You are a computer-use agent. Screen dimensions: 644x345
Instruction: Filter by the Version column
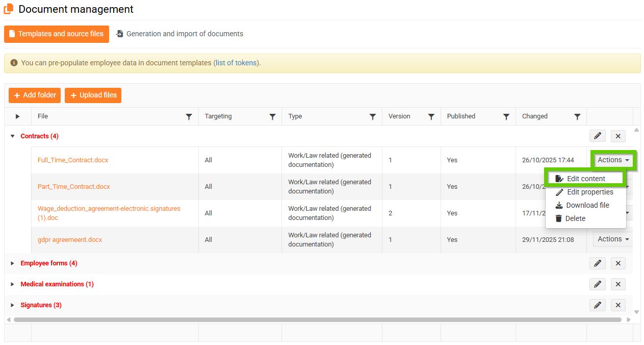coord(431,117)
